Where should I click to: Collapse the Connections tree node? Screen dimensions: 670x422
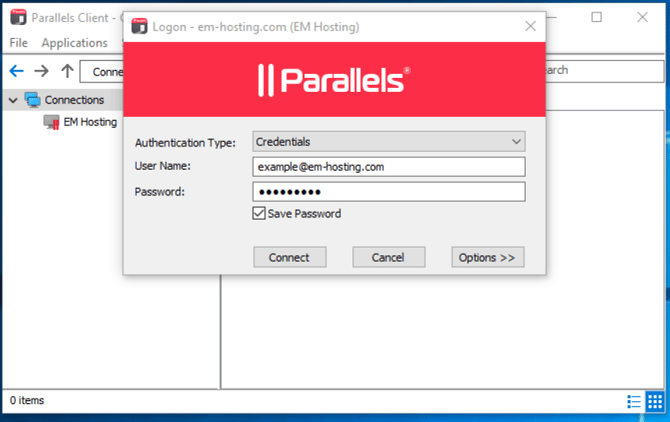(x=11, y=100)
